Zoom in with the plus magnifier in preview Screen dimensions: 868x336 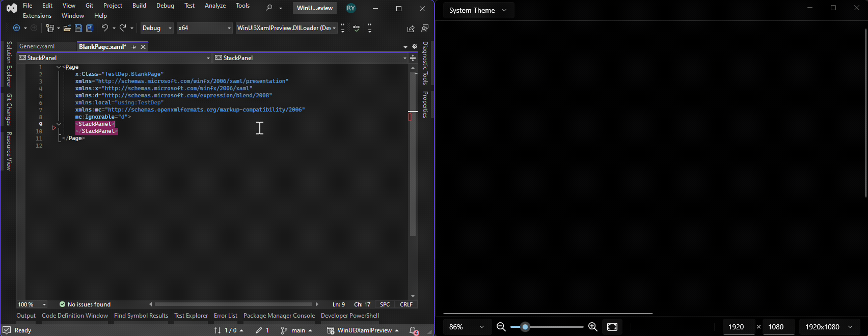[x=592, y=327]
